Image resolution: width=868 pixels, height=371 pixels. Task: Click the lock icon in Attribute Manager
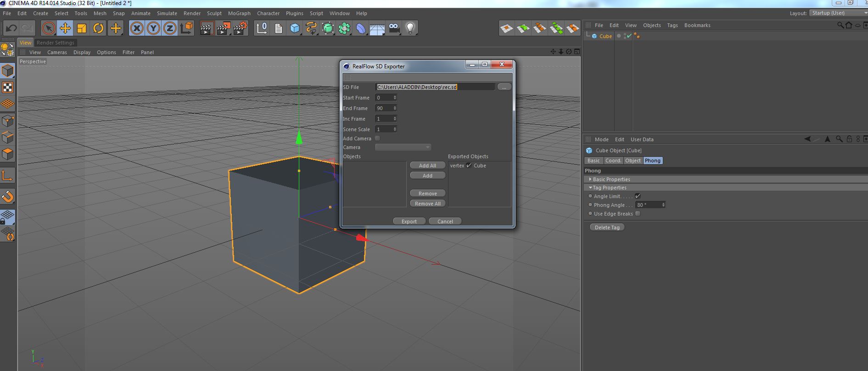[849, 139]
